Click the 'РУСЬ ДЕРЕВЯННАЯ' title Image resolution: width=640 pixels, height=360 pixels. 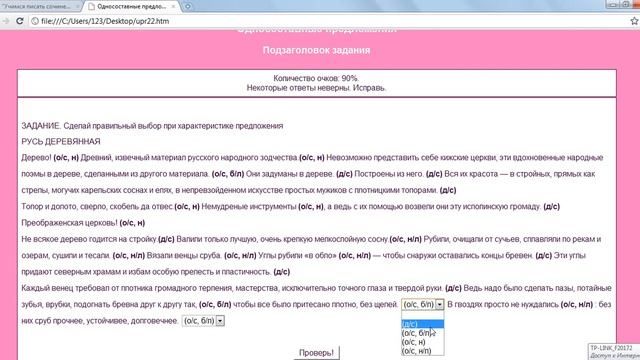tap(61, 142)
